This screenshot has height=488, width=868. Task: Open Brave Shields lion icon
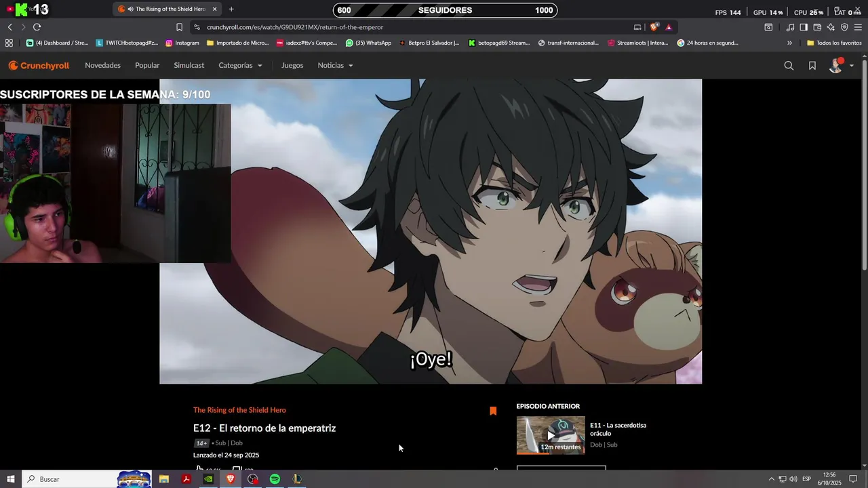click(x=654, y=27)
